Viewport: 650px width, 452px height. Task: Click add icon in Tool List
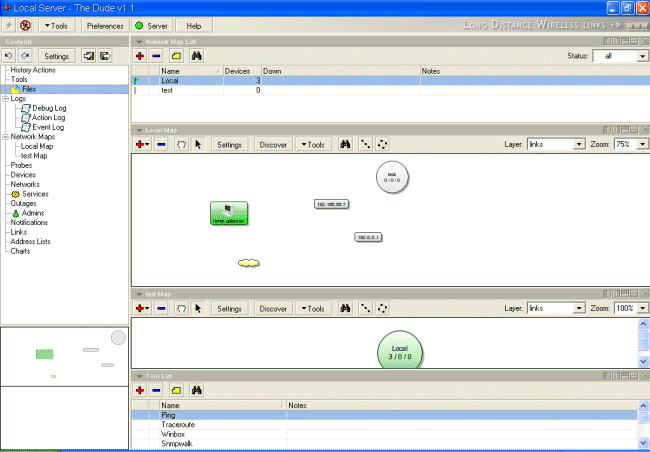140,390
